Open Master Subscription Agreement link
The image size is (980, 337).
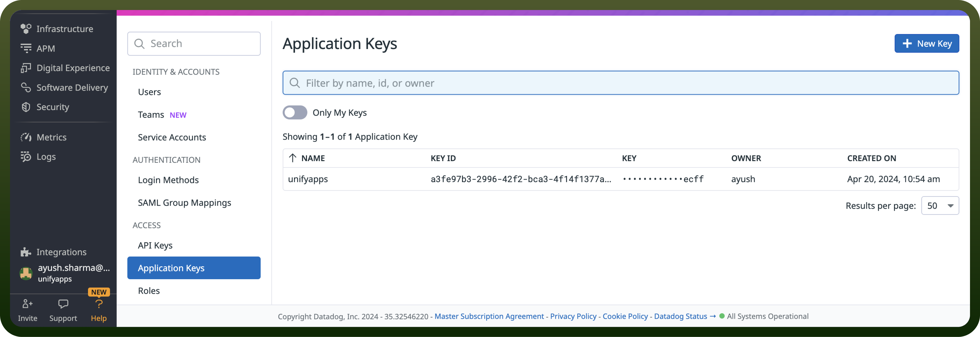click(489, 316)
